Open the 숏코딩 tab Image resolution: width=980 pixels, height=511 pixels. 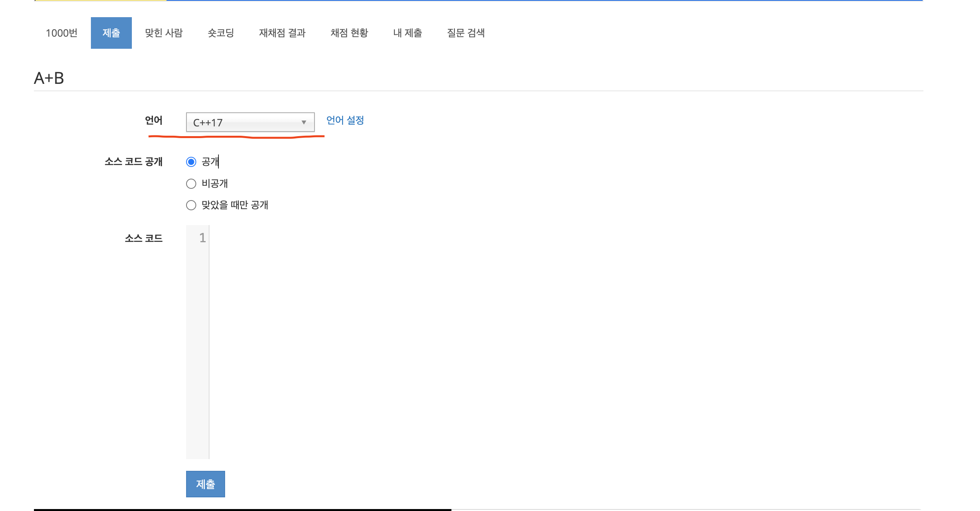[x=221, y=33]
